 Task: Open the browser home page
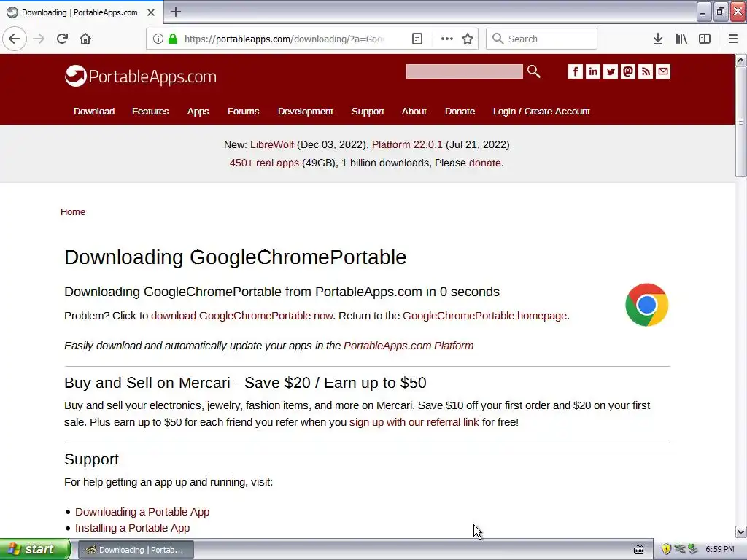click(85, 39)
